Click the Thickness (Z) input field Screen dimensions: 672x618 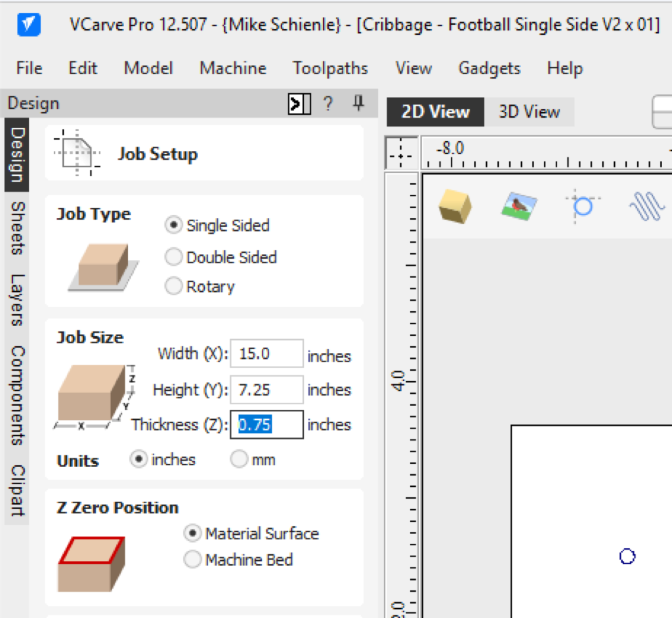tap(266, 424)
